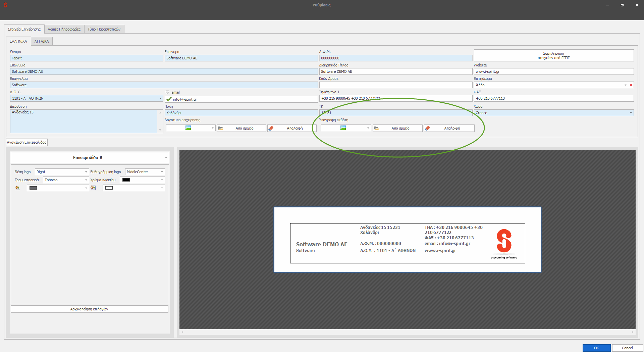Open the Tahoma font dropdown
Screen dimensions: 644x352
coord(86,180)
